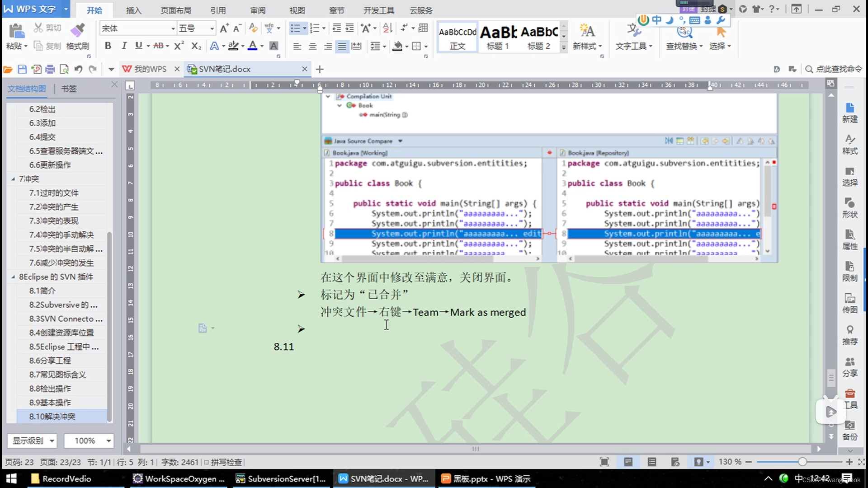Image resolution: width=868 pixels, height=488 pixels.
Task: Toggle strikethrough AB formatting
Action: pyautogui.click(x=158, y=46)
